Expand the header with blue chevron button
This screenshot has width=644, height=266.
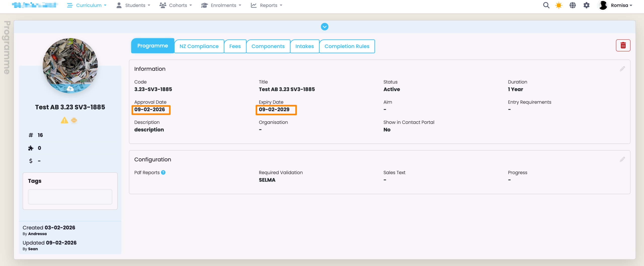(x=325, y=27)
